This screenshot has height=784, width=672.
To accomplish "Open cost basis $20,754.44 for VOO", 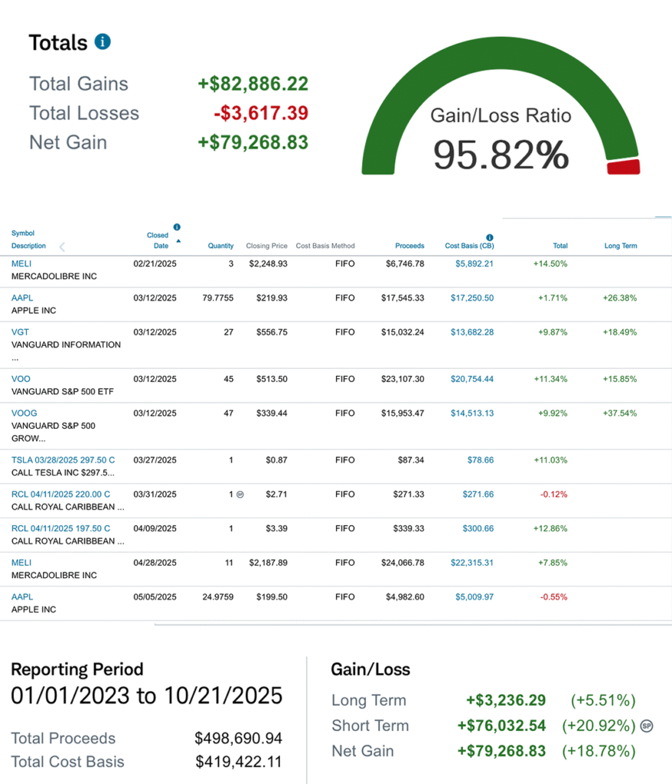I will tap(471, 379).
